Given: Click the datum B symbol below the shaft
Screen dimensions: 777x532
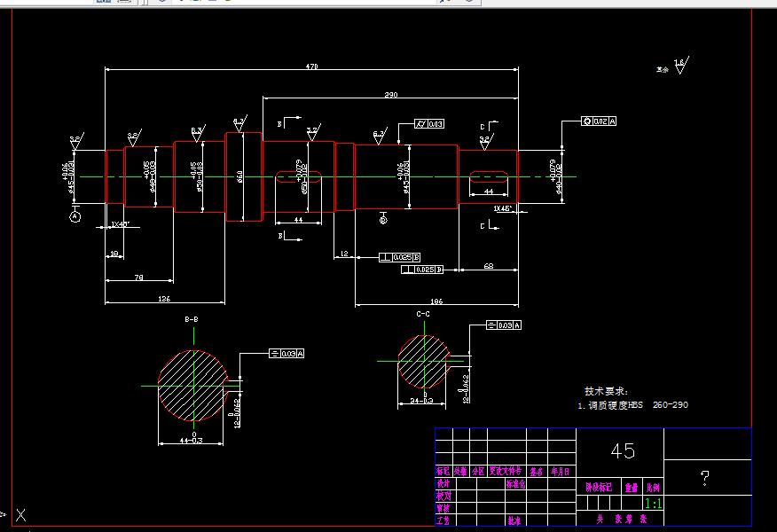Looking at the screenshot, I should click(x=383, y=219).
